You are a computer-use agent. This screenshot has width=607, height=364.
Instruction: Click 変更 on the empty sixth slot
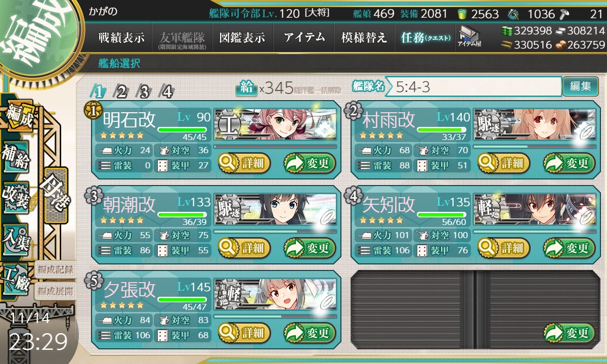tap(569, 333)
